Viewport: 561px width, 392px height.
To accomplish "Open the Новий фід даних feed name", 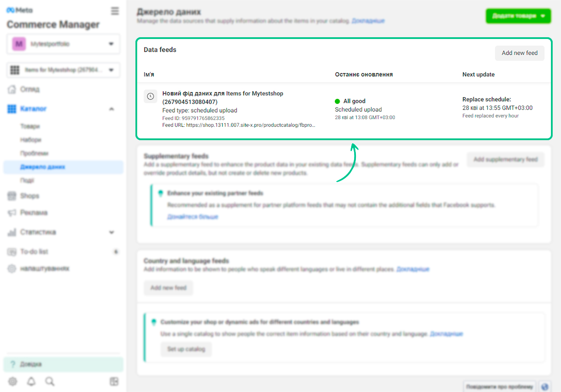I will point(223,98).
